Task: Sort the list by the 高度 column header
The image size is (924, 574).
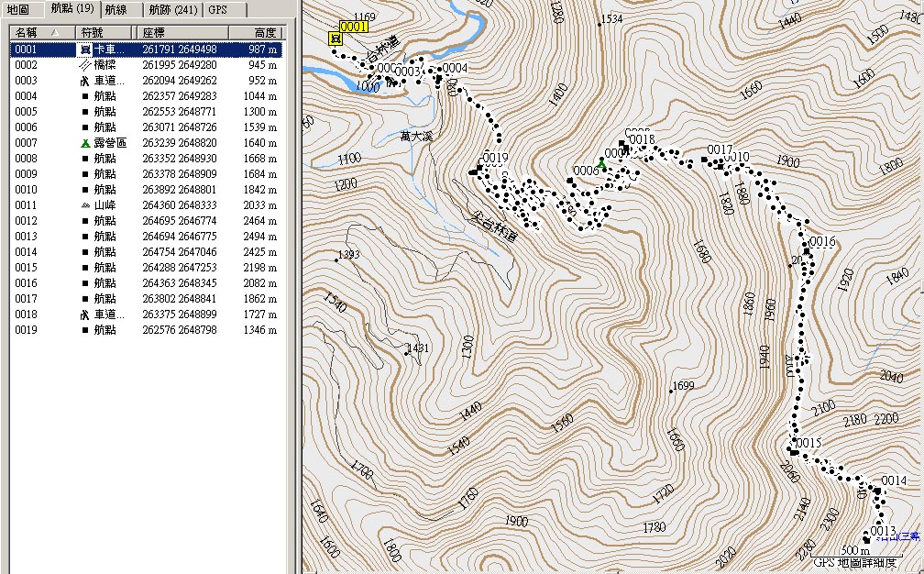Action: pyautogui.click(x=257, y=33)
